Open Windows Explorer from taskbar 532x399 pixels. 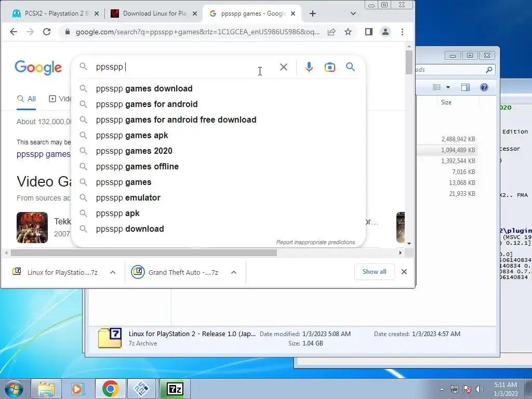tap(46, 389)
